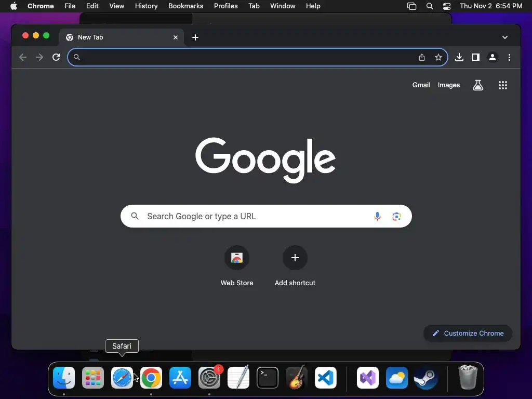Open the Images link
Image resolution: width=532 pixels, height=399 pixels.
click(448, 85)
